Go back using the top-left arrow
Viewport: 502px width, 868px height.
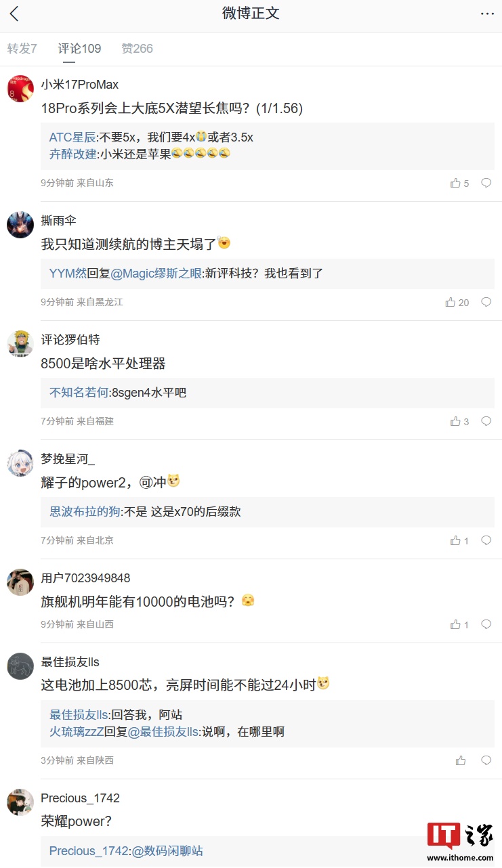pos(14,14)
